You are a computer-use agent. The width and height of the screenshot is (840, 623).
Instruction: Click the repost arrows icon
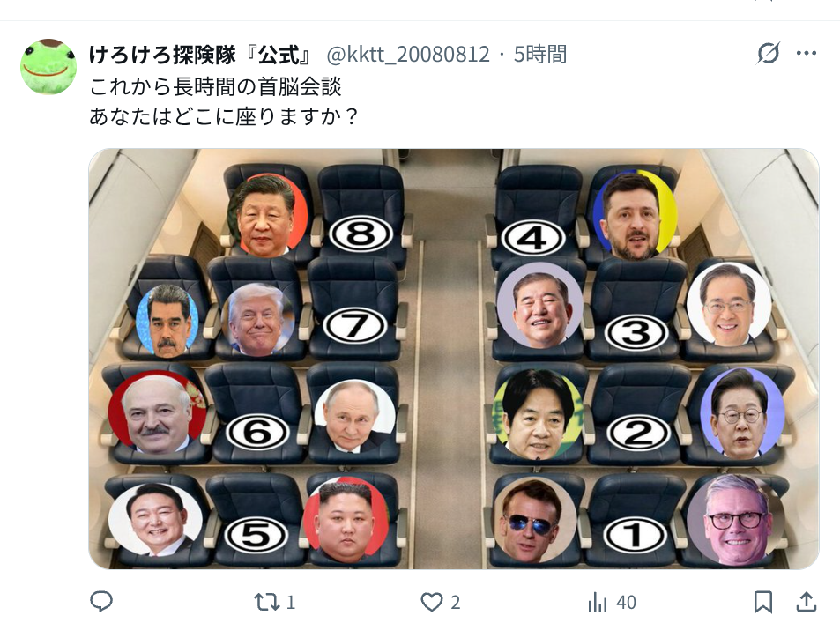point(266,603)
